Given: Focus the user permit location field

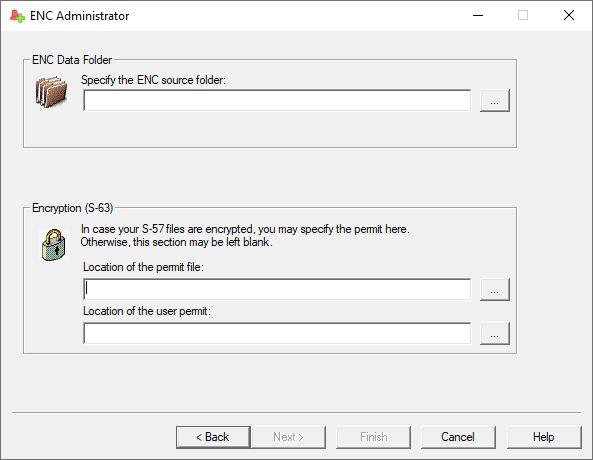Looking at the screenshot, I should [x=277, y=333].
